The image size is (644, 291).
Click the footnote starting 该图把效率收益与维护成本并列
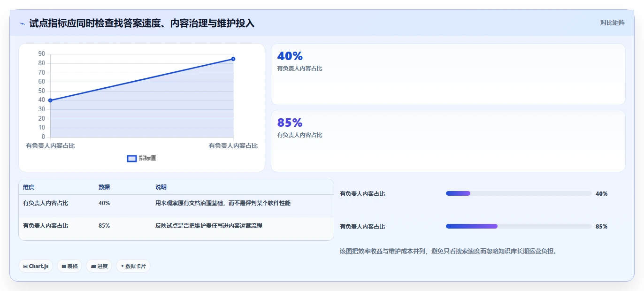pyautogui.click(x=449, y=251)
